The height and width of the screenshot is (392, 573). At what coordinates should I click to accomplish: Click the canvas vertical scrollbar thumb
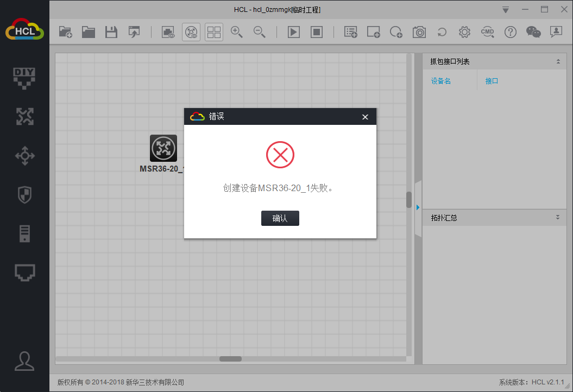(x=409, y=200)
